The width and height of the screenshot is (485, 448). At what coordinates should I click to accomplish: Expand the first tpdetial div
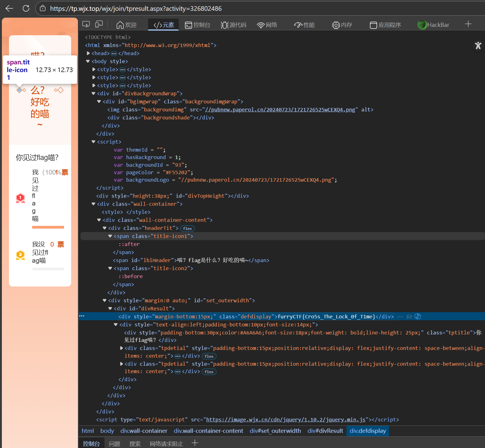pyautogui.click(x=122, y=348)
